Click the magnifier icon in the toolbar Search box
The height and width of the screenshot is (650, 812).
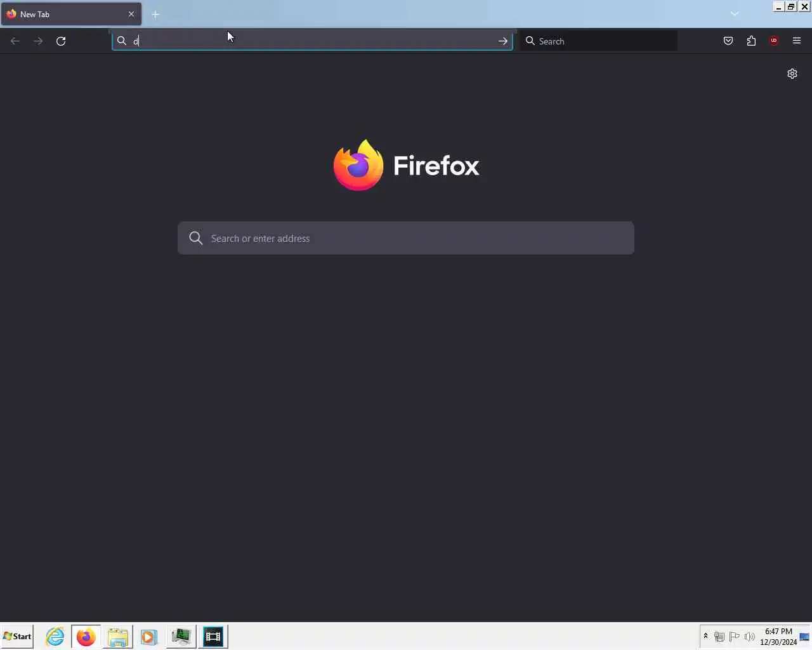(x=530, y=41)
